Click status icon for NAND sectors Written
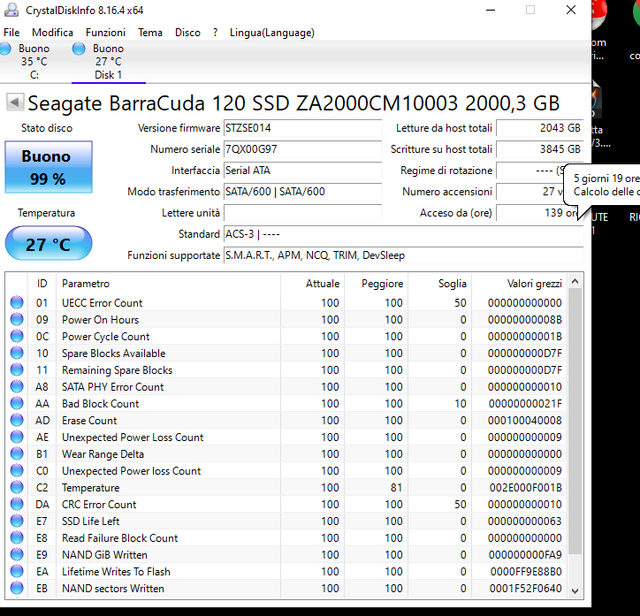The image size is (640, 616). [17, 588]
